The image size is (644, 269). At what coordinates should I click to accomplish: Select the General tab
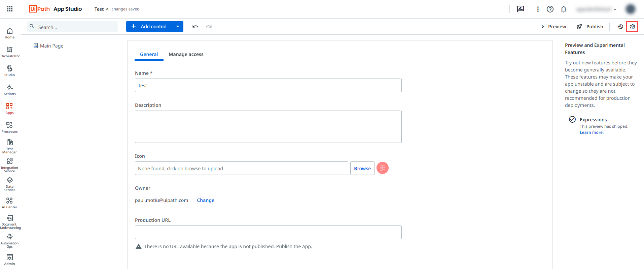click(149, 54)
